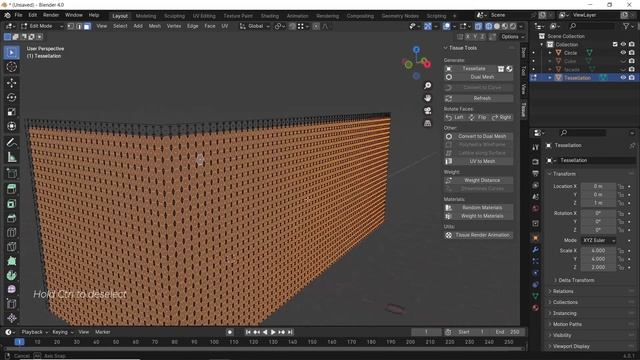Expand the Circle object in outliner

550,53
